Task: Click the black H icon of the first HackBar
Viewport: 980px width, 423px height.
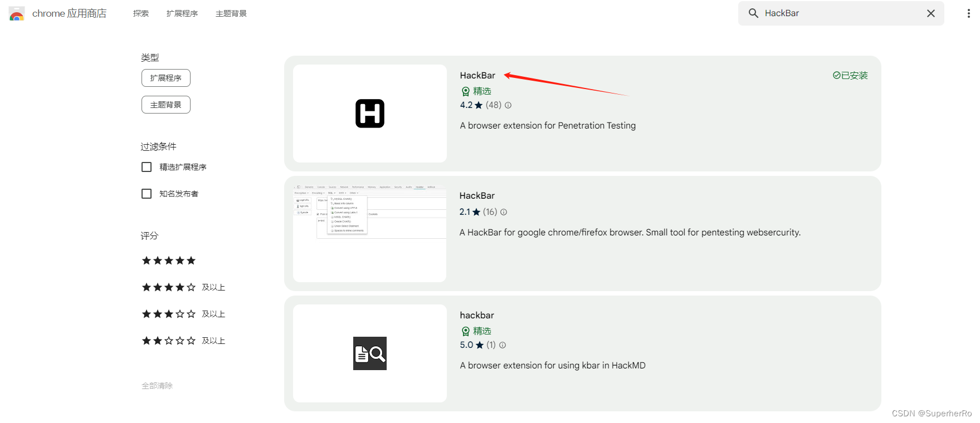Action: click(370, 114)
